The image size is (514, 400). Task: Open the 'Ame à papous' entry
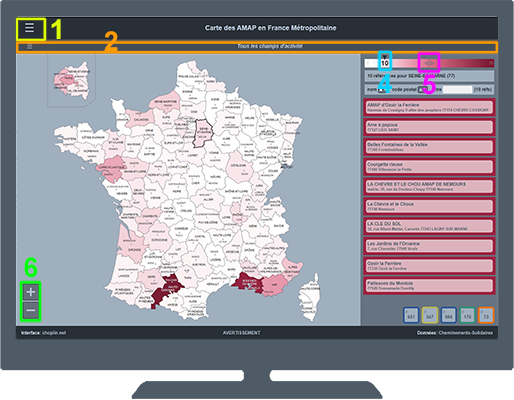[429, 127]
